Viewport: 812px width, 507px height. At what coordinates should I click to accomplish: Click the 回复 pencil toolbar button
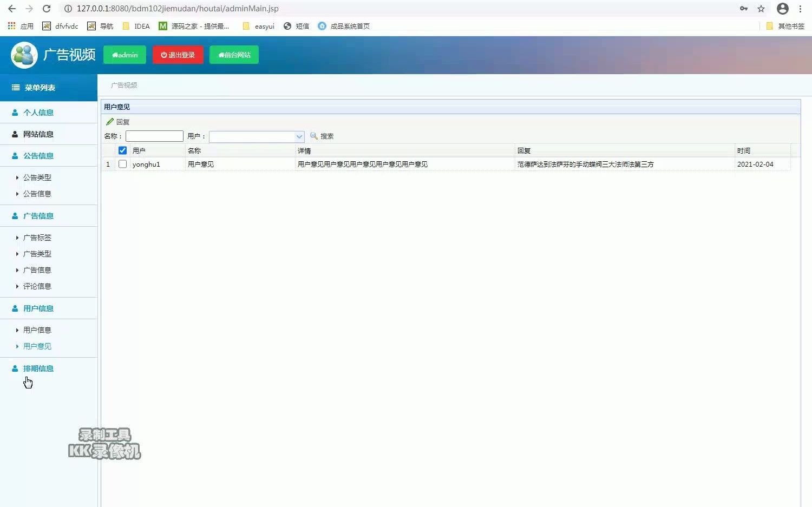point(117,122)
